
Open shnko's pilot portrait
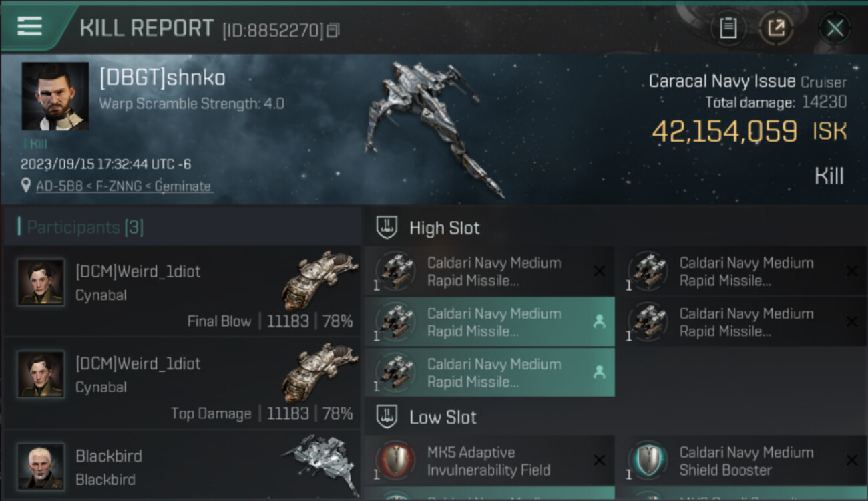[x=55, y=96]
